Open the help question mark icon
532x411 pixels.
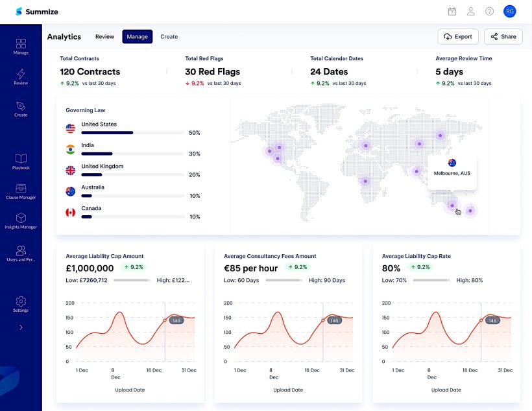[489, 11]
